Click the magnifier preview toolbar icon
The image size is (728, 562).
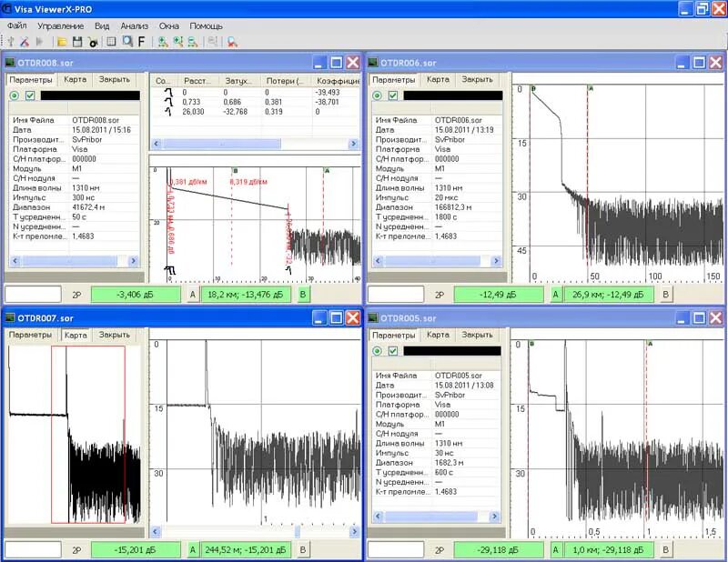[127, 42]
